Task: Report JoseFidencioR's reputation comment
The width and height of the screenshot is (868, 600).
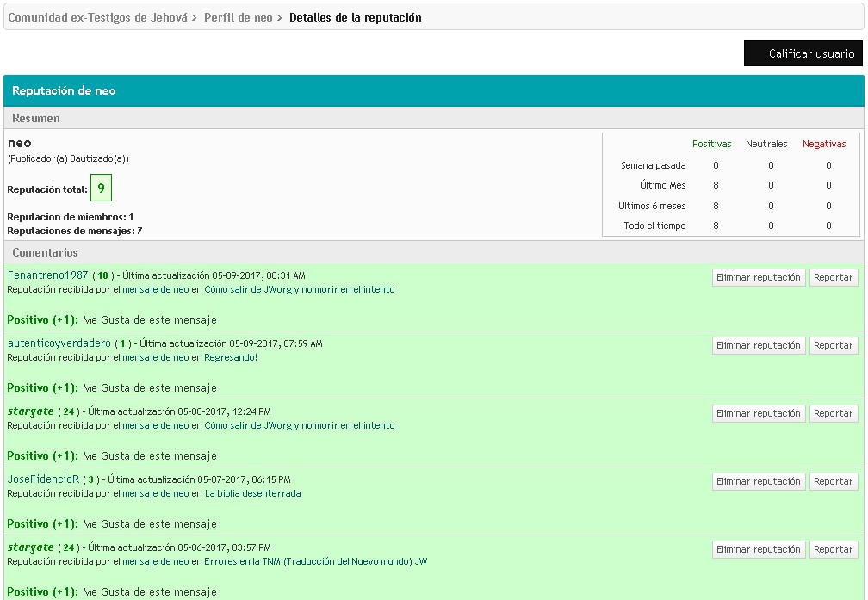Action: [x=833, y=481]
